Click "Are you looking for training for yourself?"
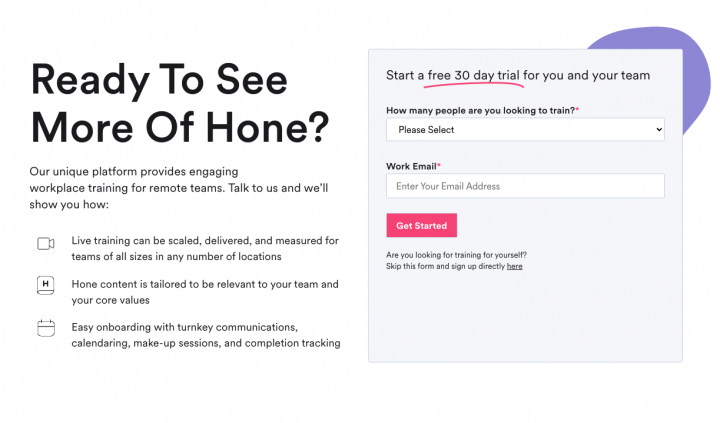 pyautogui.click(x=456, y=255)
